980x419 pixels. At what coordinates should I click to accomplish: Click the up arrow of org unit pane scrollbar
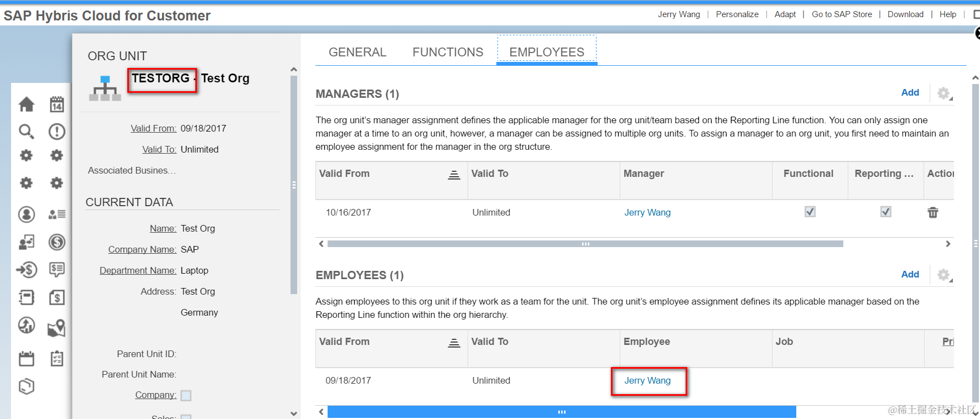pos(294,70)
